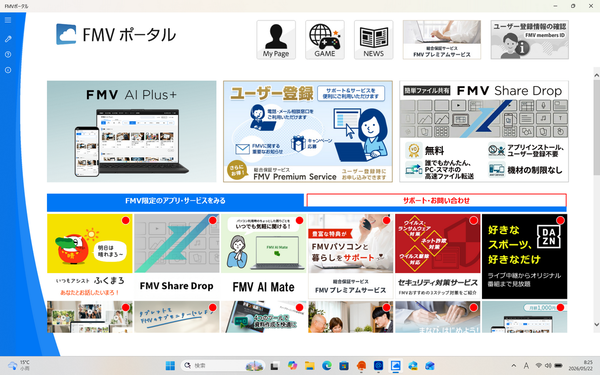This screenshot has height=375, width=600.
Task: Click the vertical scrollbar thumb
Action: pos(596,128)
